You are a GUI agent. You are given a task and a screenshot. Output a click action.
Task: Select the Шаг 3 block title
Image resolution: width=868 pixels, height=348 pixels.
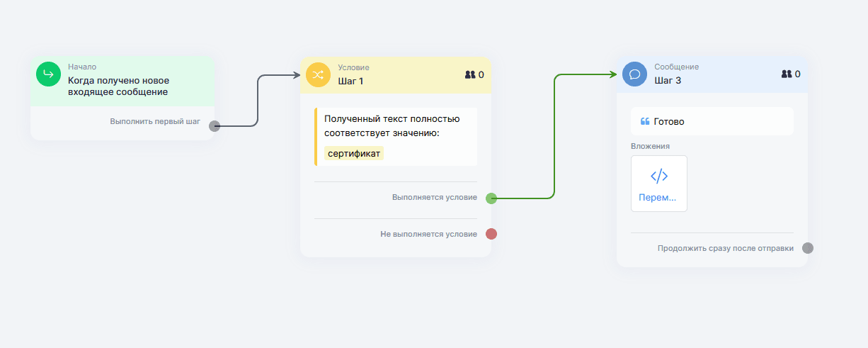(668, 81)
